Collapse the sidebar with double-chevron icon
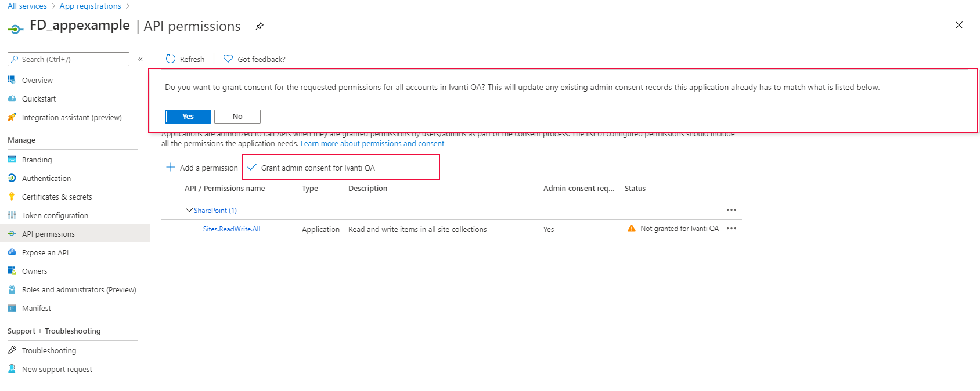980x391 pixels. click(x=140, y=59)
